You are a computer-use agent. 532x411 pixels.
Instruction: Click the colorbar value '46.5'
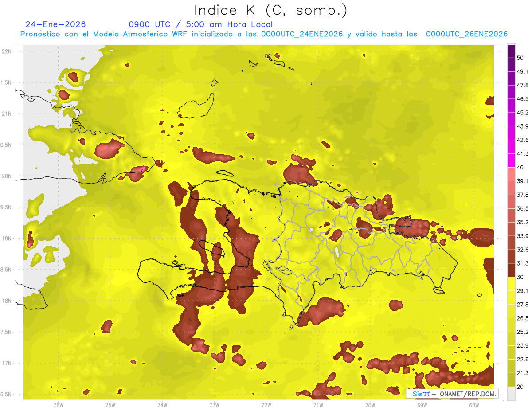coord(522,99)
